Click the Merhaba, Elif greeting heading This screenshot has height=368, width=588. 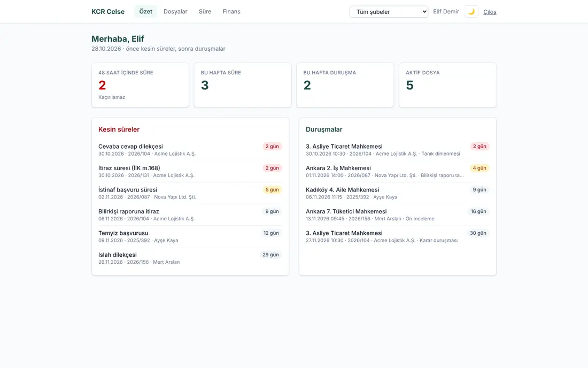118,39
